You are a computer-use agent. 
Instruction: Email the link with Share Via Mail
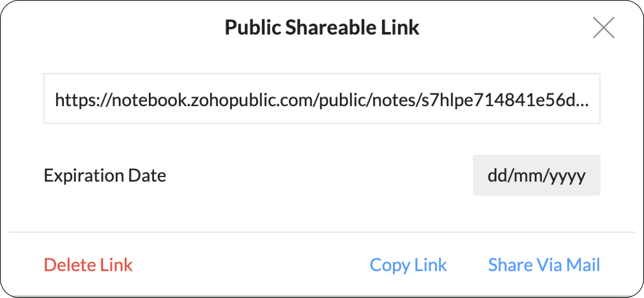[544, 265]
